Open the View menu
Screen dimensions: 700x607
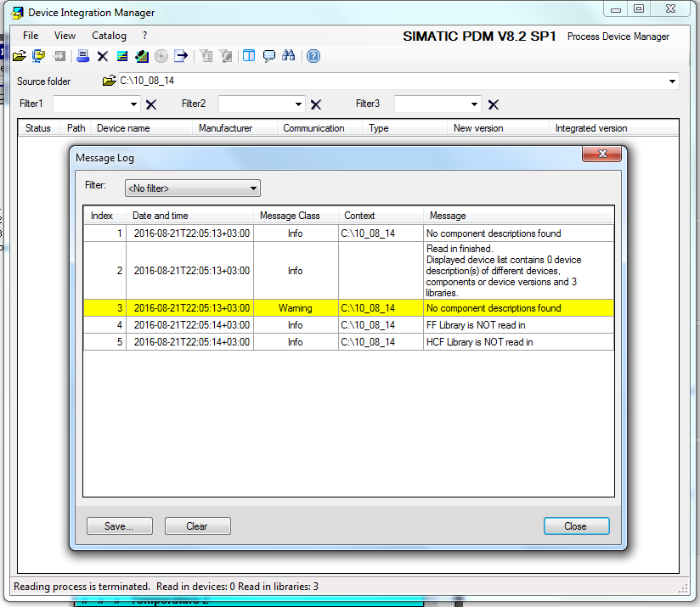coord(65,36)
